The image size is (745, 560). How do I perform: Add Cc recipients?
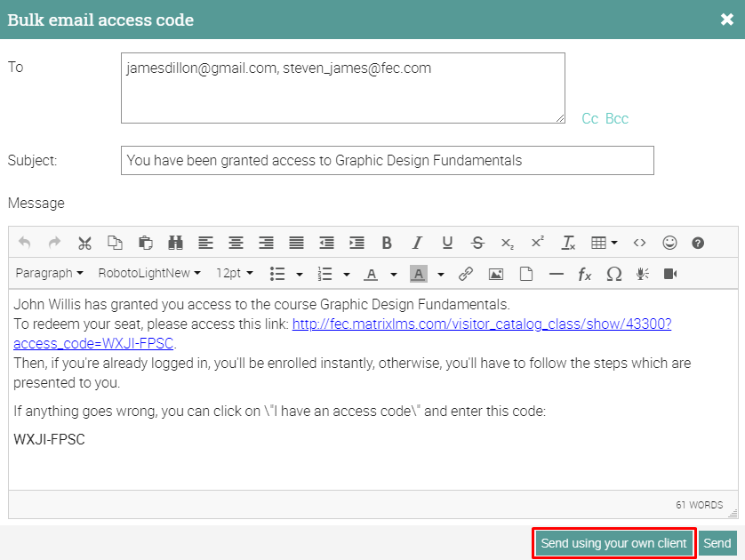(589, 118)
